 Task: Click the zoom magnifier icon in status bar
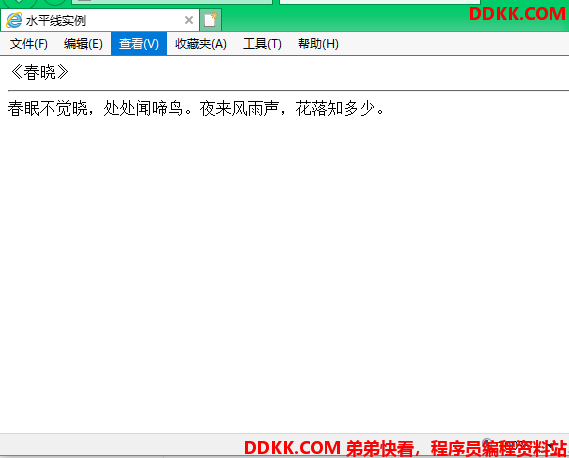click(488, 443)
